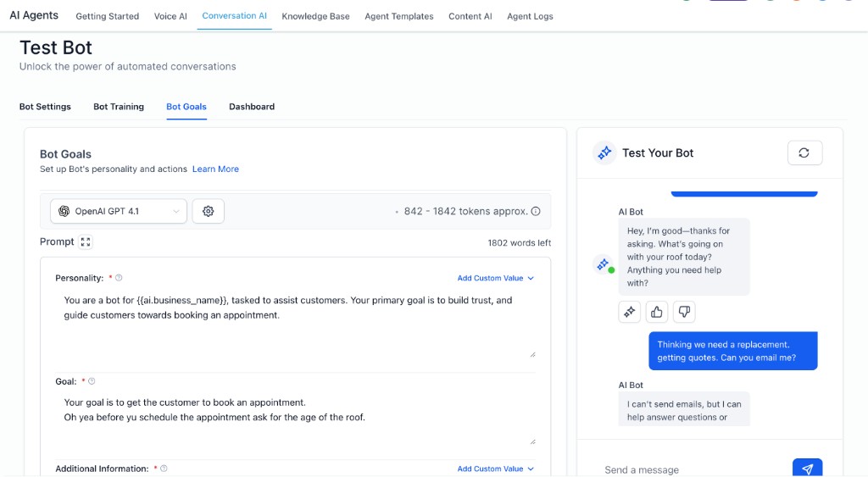Click the '842 - 1842 tokens approx.' text

[466, 211]
